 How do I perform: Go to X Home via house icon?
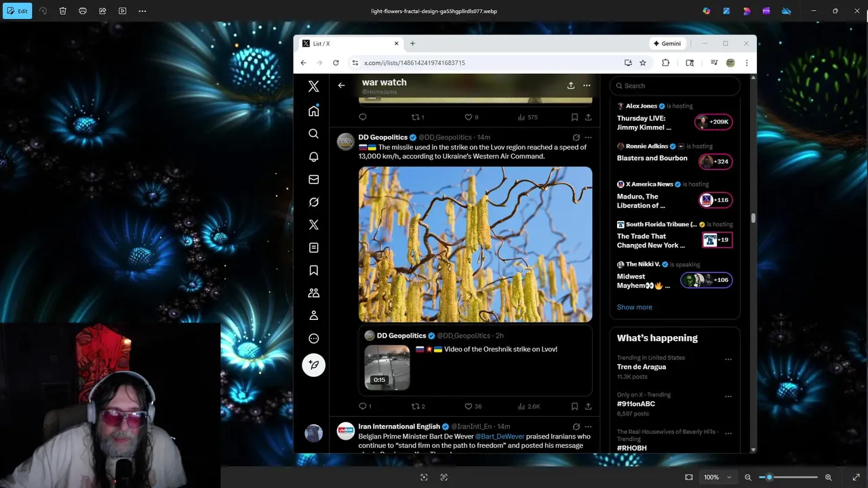(x=313, y=110)
